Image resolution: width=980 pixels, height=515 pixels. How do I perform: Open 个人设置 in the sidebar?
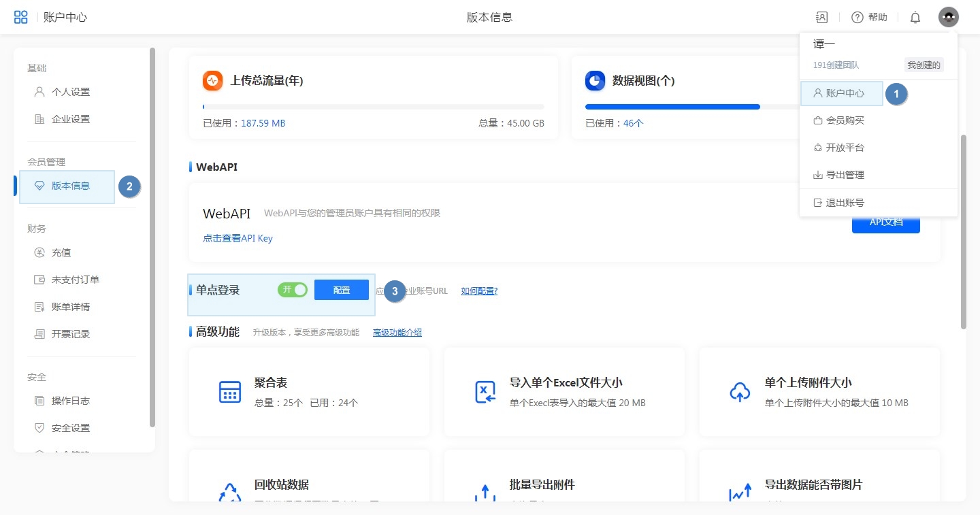coord(70,92)
